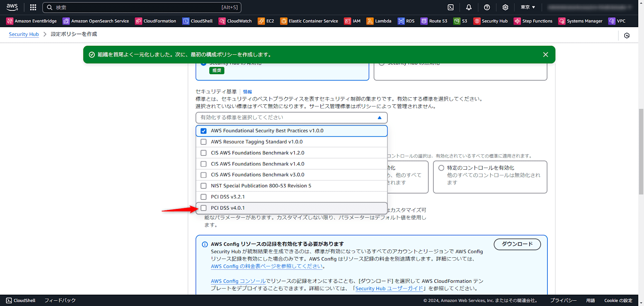
Task: Click the Step Functions shortcut icon
Action: (x=517, y=21)
